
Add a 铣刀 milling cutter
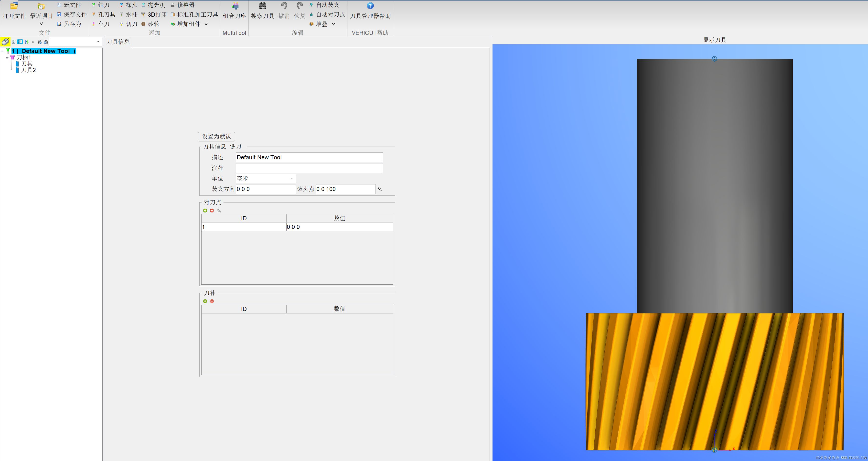click(x=101, y=5)
